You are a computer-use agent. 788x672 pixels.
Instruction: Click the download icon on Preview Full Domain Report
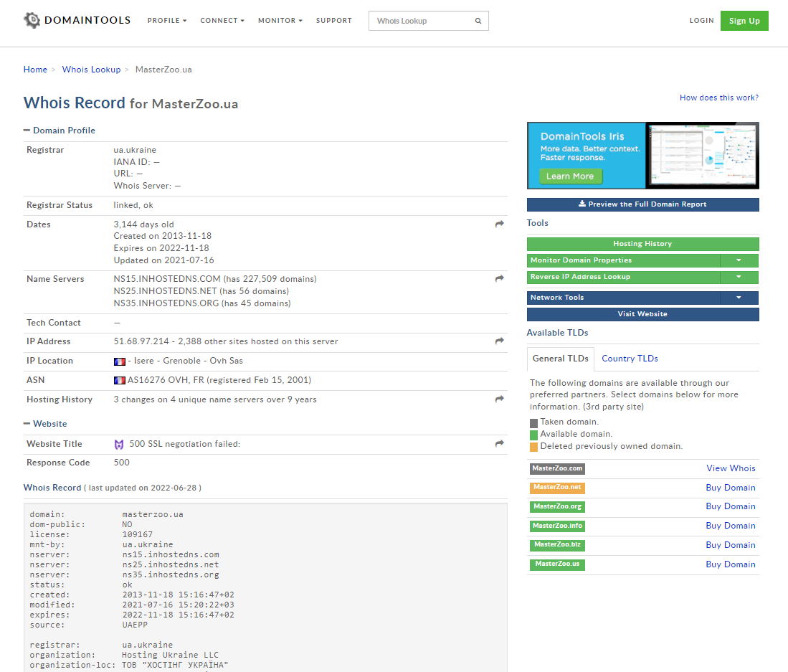[x=582, y=204]
